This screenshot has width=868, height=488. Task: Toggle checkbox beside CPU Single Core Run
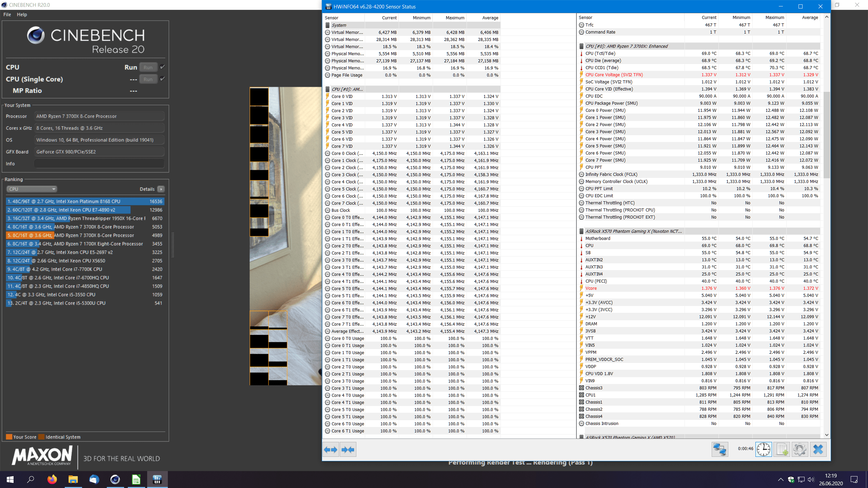[162, 79]
